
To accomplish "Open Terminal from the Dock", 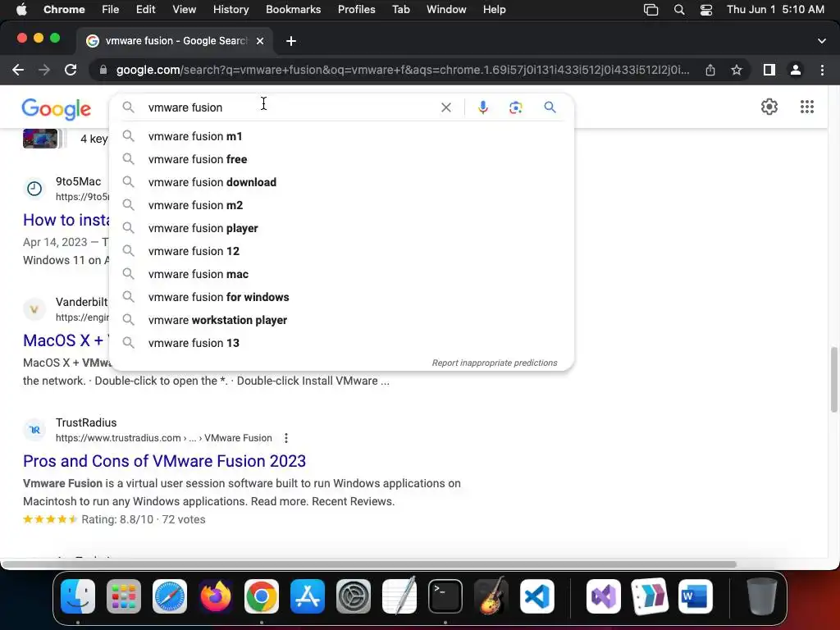I will (445, 596).
